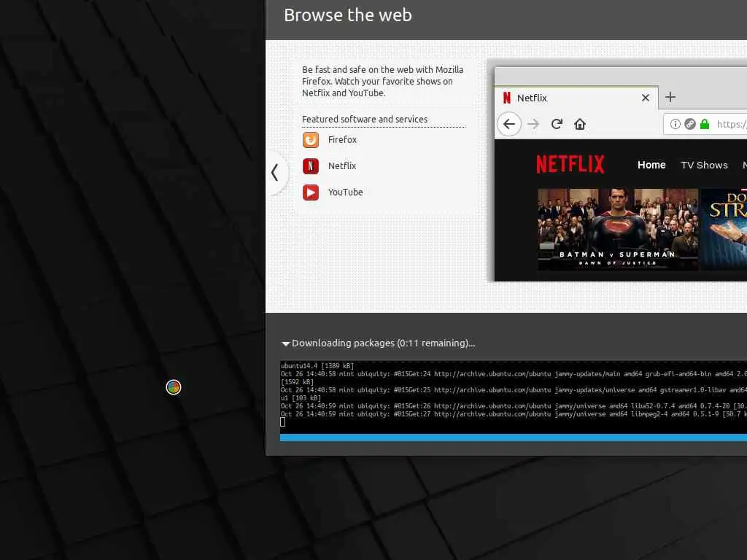Click the Downloading packages status text
This screenshot has height=560, width=747.
pyautogui.click(x=383, y=343)
